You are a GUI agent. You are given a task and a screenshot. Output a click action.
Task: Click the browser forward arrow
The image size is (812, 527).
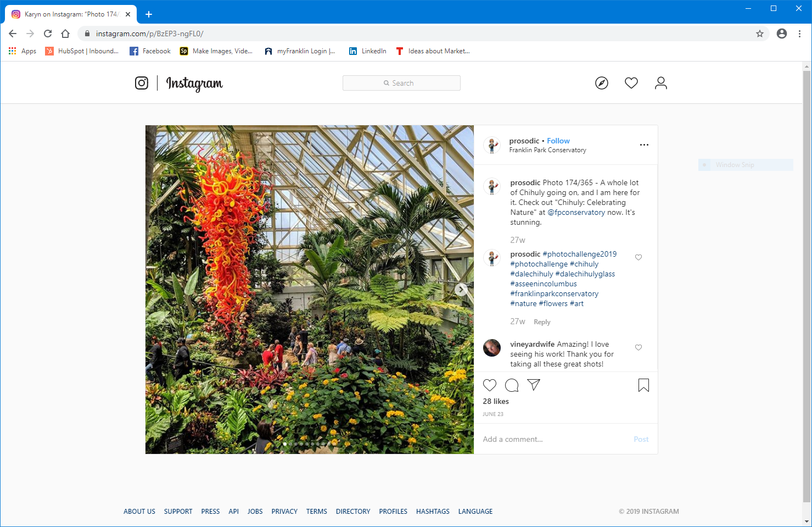click(x=30, y=34)
